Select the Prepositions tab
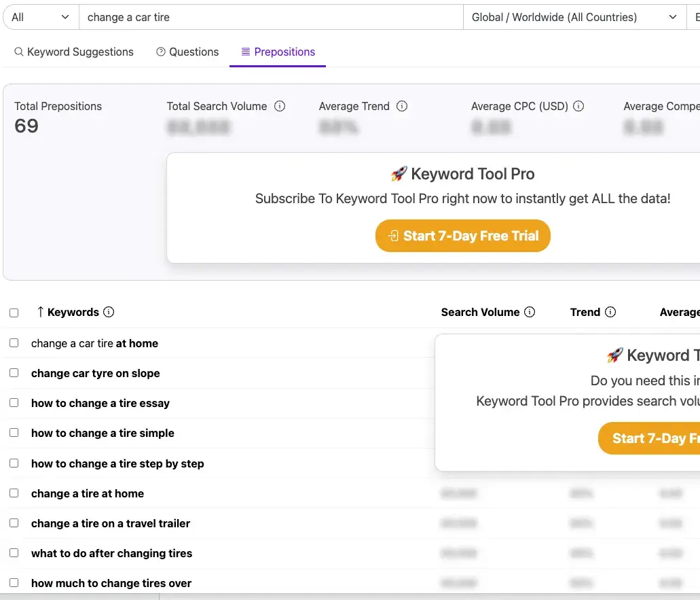 coord(278,52)
